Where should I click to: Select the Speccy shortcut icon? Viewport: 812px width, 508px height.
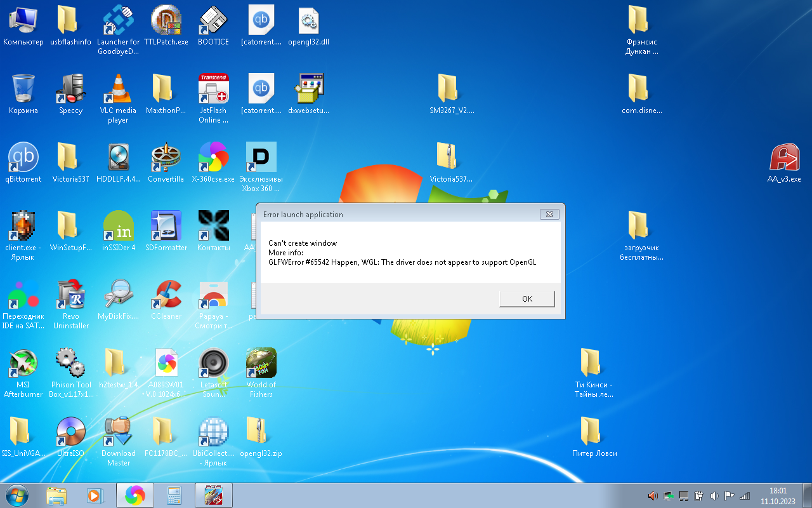70,95
